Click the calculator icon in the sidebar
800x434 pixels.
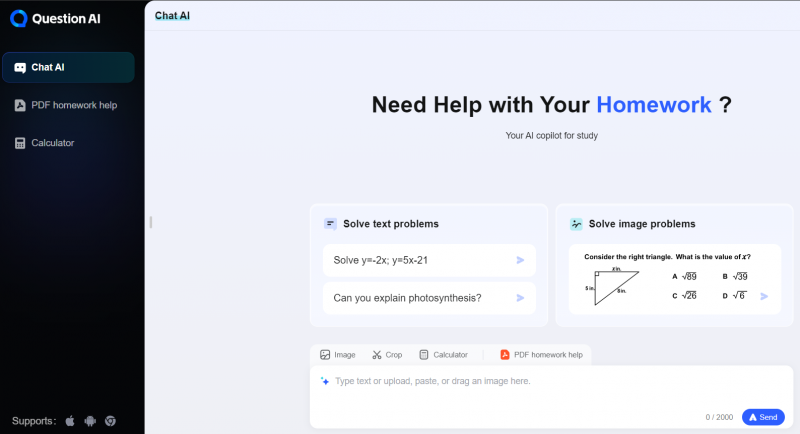pyautogui.click(x=20, y=143)
